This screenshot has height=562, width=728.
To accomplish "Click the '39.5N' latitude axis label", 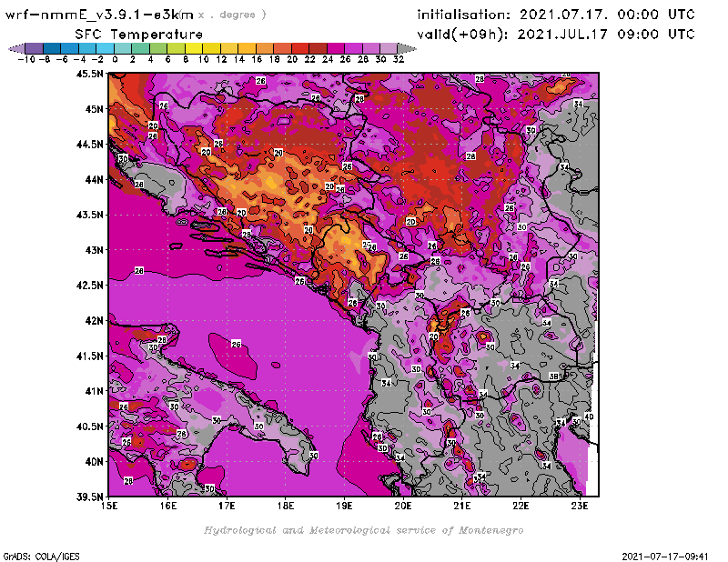I will (x=89, y=497).
